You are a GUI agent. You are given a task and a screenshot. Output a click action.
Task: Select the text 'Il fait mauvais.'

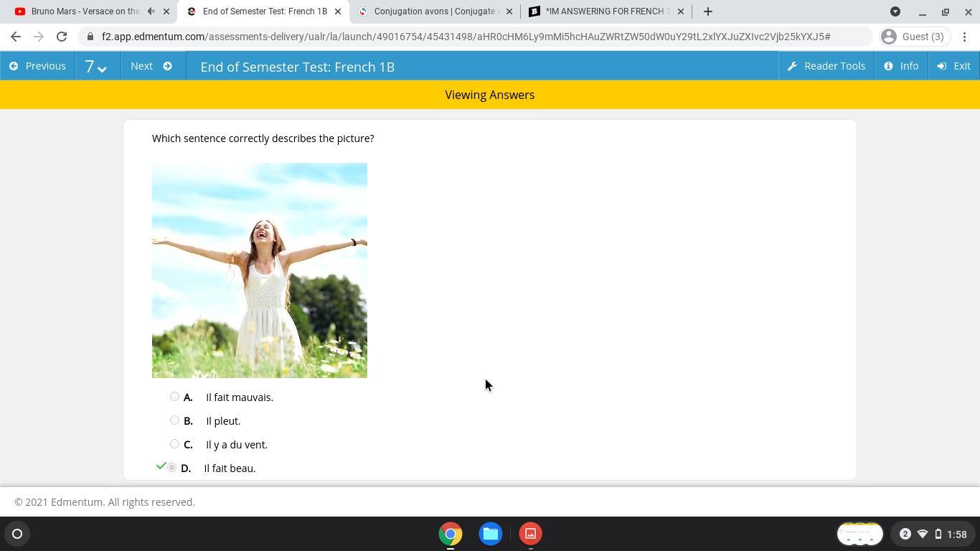pos(240,397)
